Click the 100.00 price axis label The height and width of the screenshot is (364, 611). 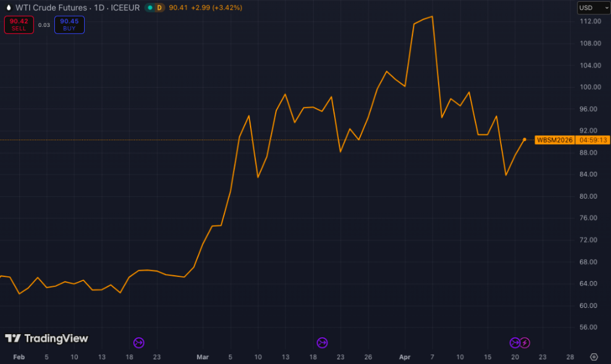click(x=590, y=87)
